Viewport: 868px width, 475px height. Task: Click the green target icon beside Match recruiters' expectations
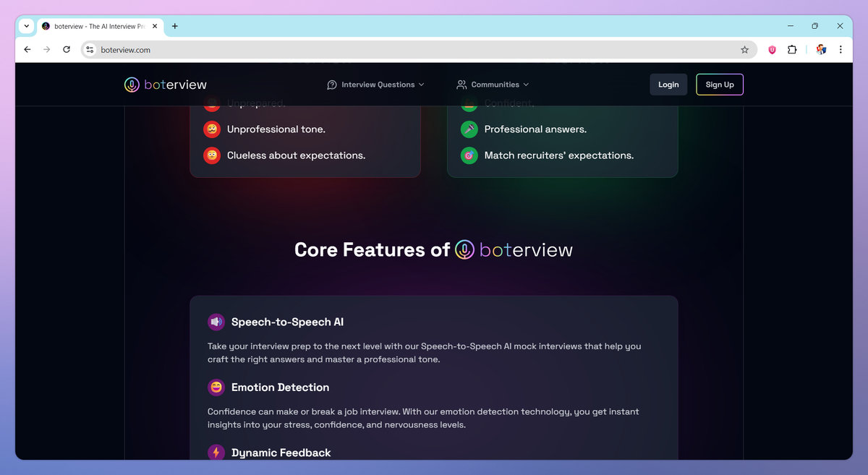[469, 155]
